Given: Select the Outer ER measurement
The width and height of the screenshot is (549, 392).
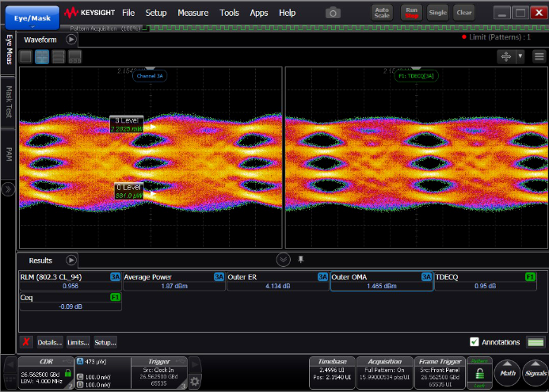Looking at the screenshot, I should tap(277, 281).
